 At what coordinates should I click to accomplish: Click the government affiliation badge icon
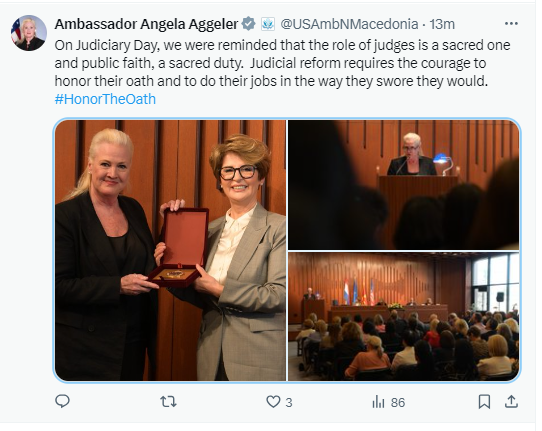point(268,24)
